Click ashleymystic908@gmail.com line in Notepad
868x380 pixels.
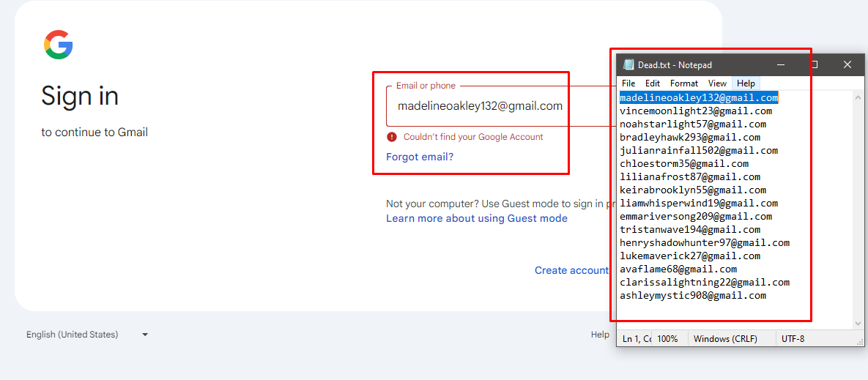[693, 296]
